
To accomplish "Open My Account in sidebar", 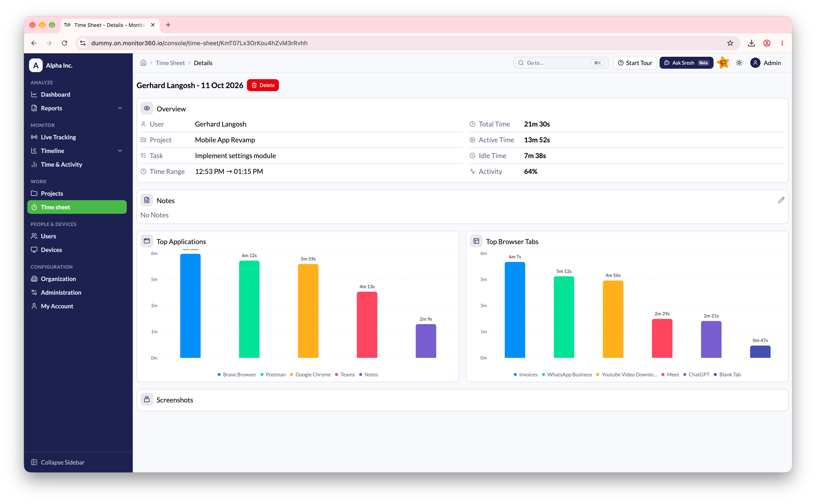I will [x=77, y=306].
